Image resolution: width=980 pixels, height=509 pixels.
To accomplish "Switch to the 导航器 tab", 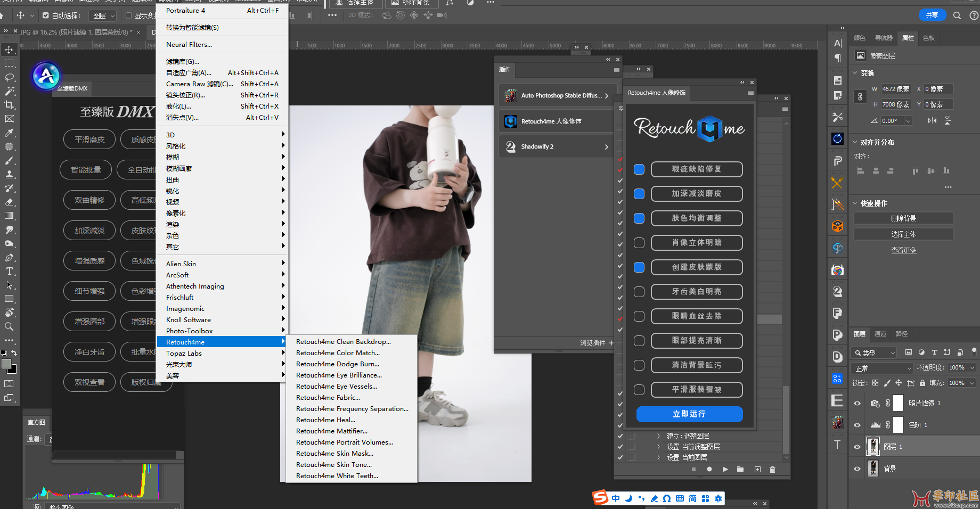I will [884, 38].
